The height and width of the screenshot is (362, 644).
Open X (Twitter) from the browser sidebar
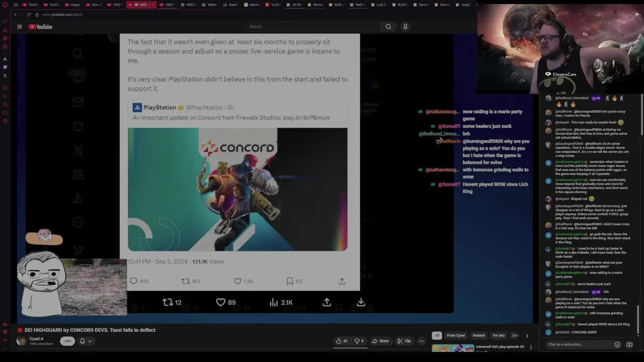[x=5, y=75]
